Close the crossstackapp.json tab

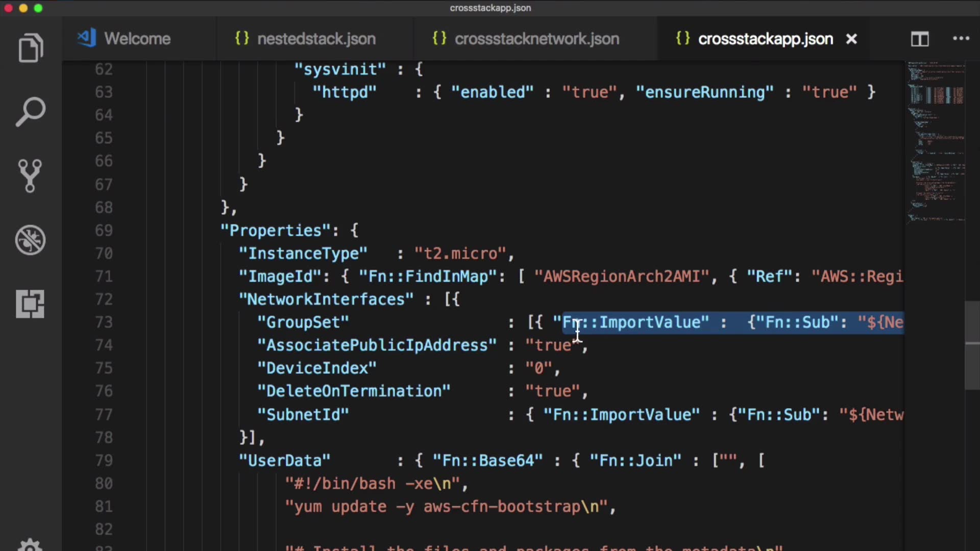tap(851, 39)
